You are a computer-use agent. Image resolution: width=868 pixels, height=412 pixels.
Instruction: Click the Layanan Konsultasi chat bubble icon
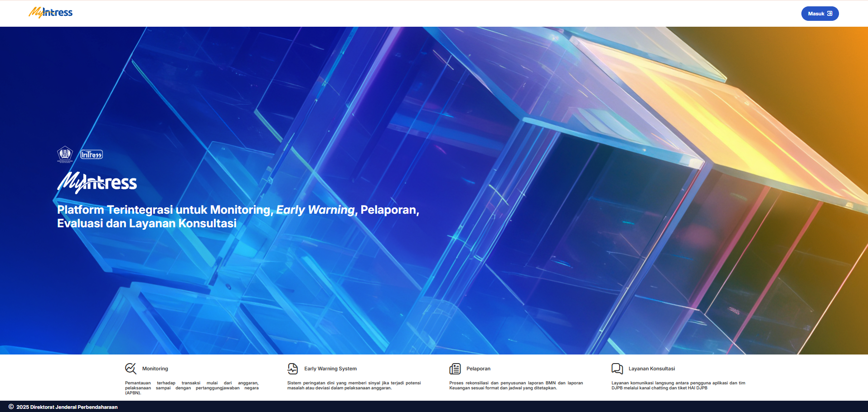click(x=617, y=369)
